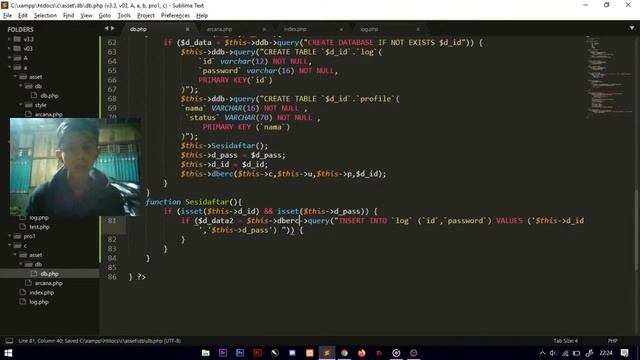Open File Explorer from the taskbar
640x360 pixels.
[x=206, y=353]
